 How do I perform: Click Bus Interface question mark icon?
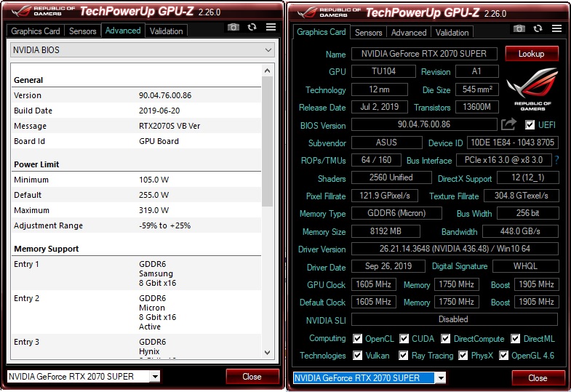556,160
